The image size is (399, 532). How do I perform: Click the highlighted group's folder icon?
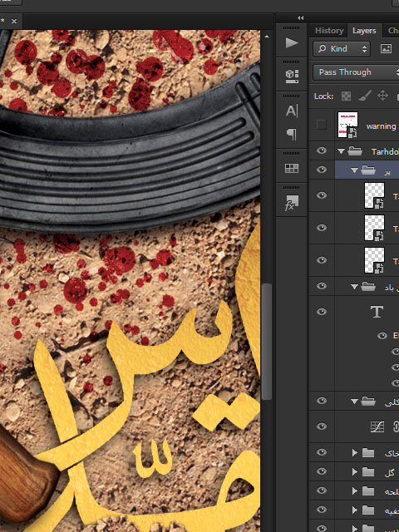click(368, 170)
